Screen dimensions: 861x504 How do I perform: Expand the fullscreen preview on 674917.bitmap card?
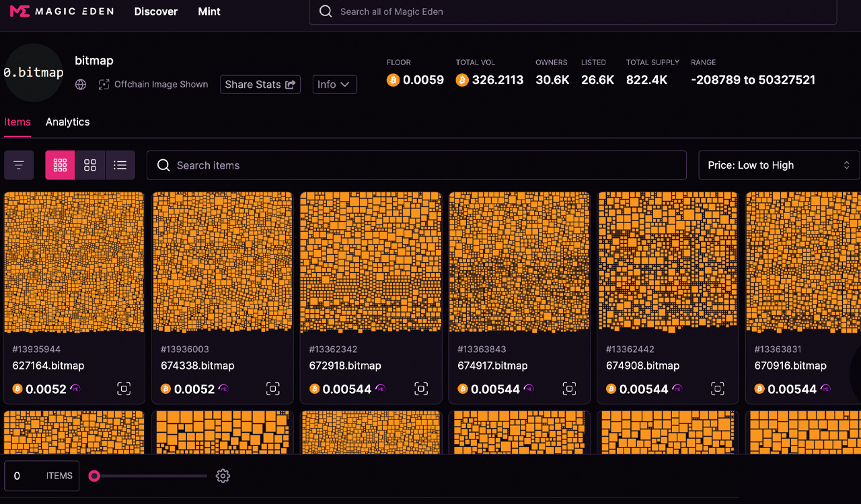(569, 388)
